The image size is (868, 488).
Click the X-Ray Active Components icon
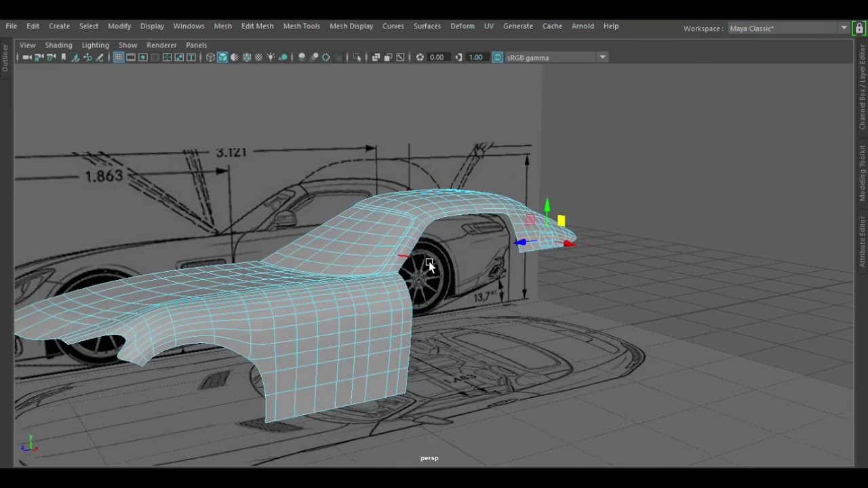[388, 58]
